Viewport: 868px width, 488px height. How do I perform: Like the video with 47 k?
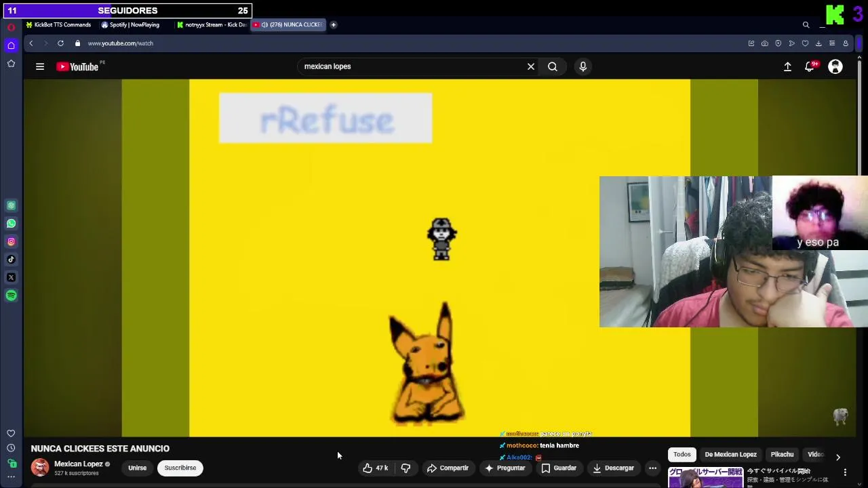(x=375, y=468)
